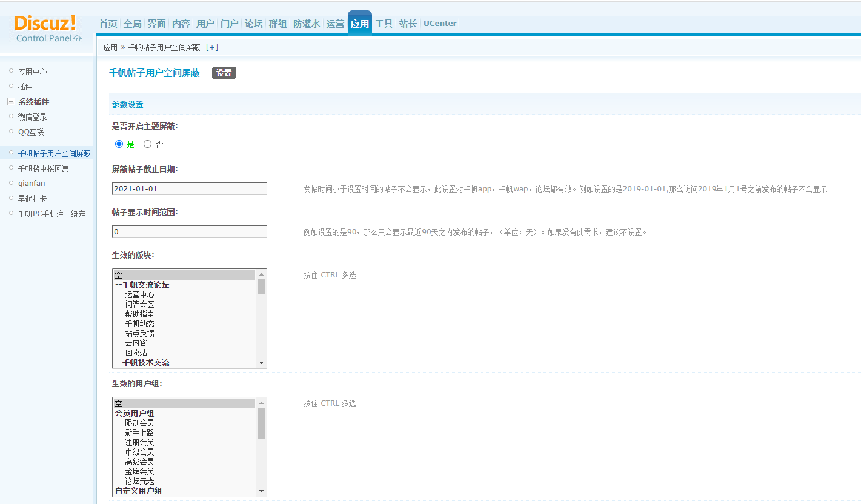
Task: Open the 首页 menu tab
Action: (108, 24)
